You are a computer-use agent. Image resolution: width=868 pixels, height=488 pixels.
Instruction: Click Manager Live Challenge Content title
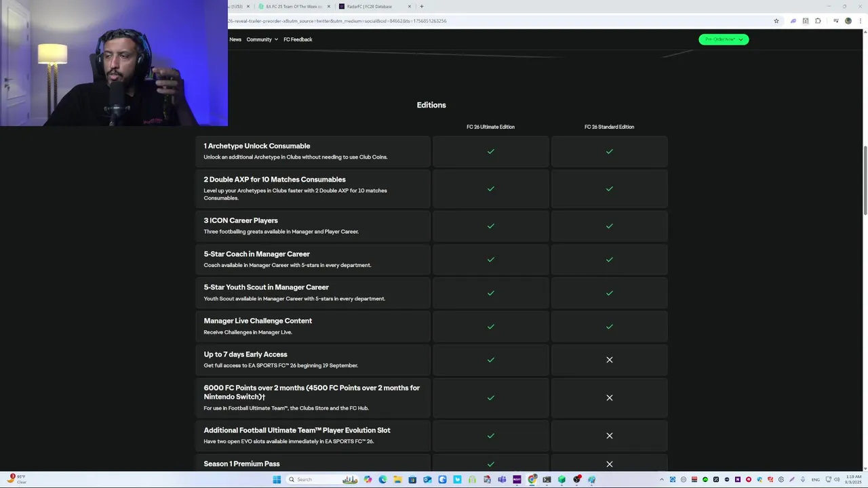coord(258,321)
